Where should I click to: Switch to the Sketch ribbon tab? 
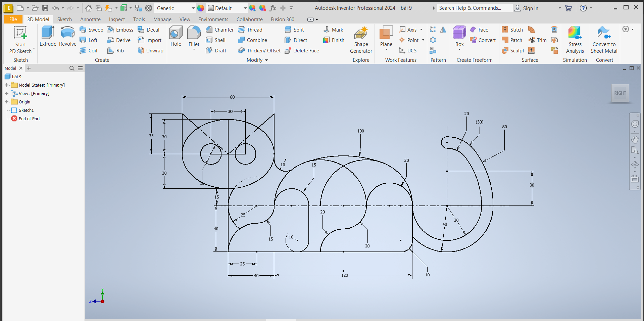pyautogui.click(x=64, y=19)
